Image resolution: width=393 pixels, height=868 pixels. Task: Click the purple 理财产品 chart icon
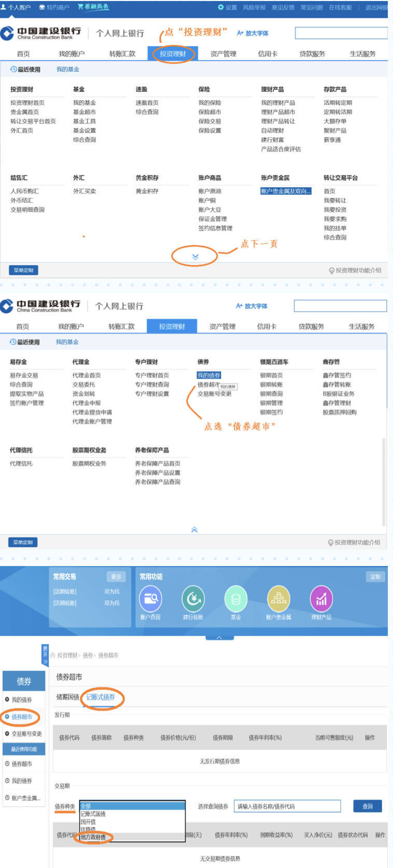[321, 599]
